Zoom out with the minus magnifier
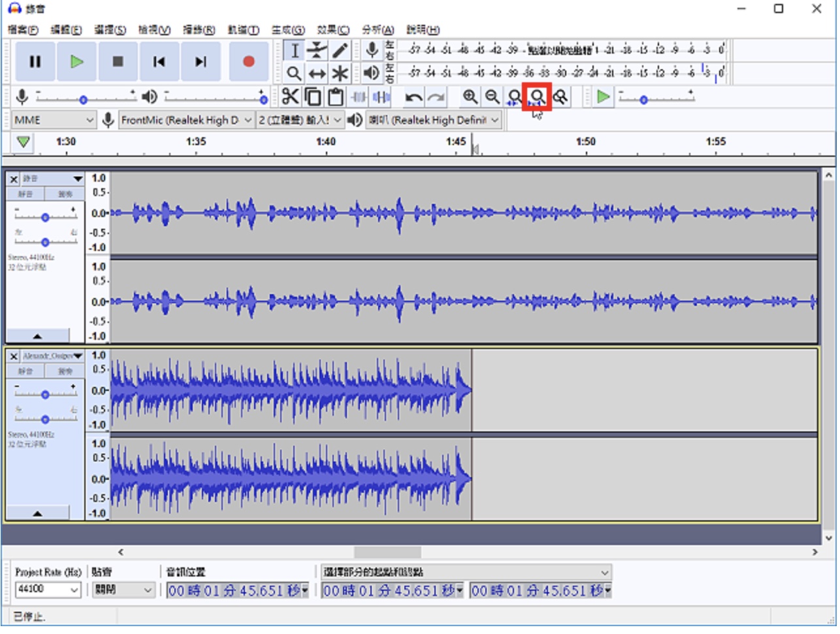This screenshot has width=840, height=634. coord(492,97)
